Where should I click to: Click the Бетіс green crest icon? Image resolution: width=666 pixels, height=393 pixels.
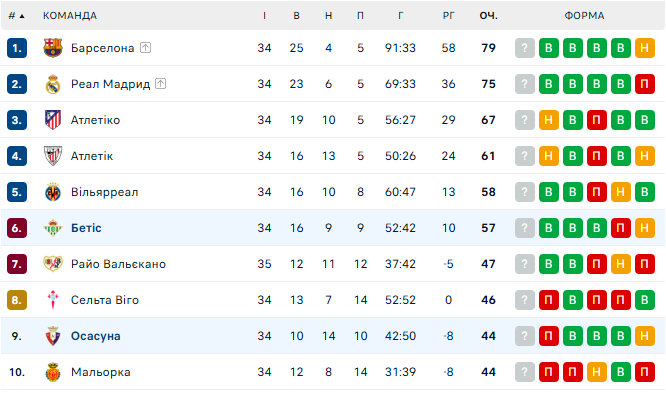point(53,228)
